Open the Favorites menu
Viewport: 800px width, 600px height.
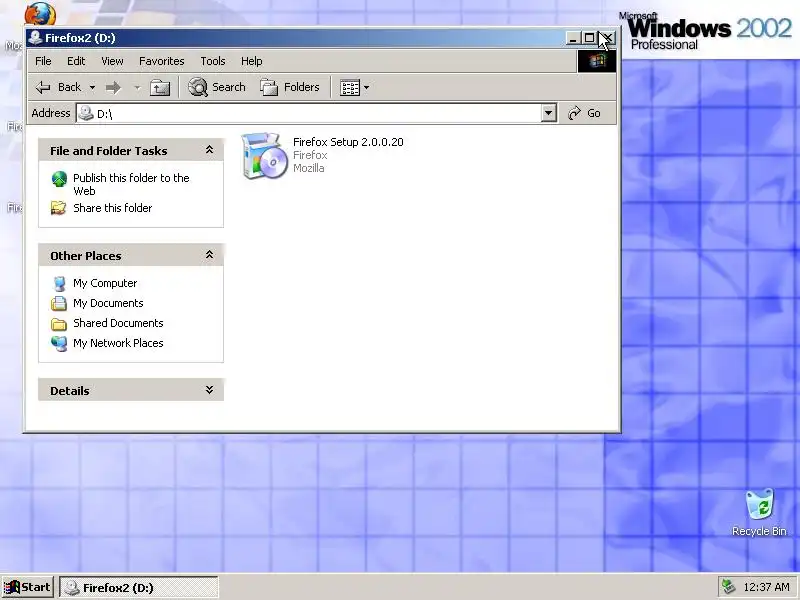(x=162, y=61)
